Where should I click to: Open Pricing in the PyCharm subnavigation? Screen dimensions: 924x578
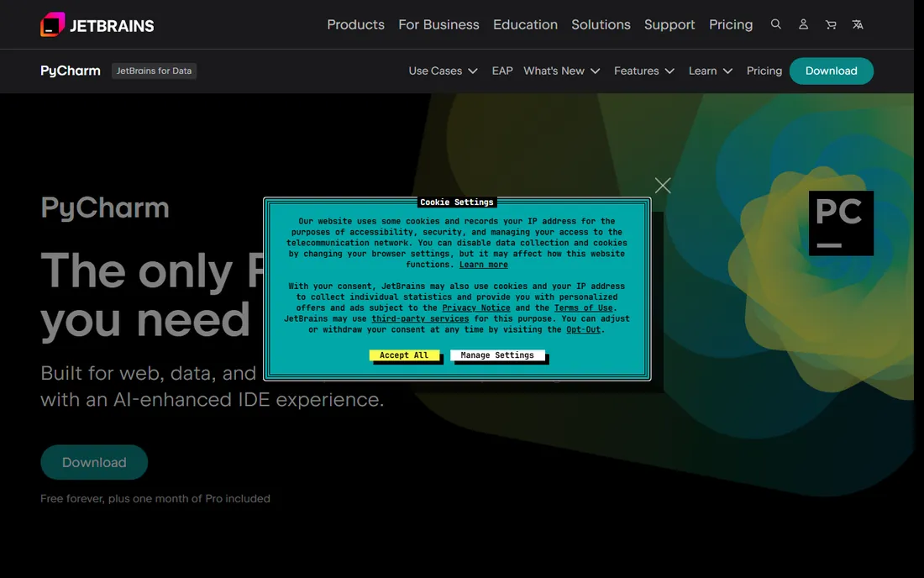click(764, 71)
